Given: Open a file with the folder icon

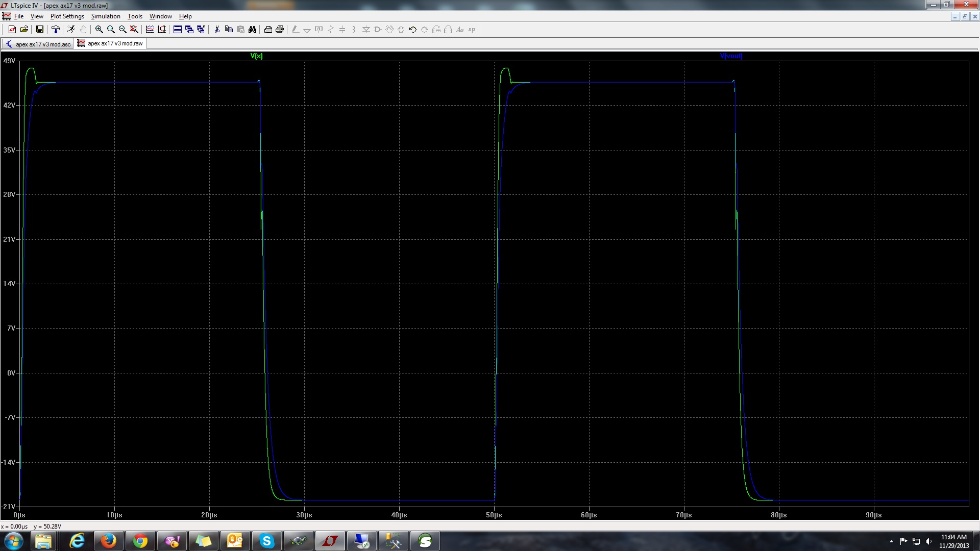Looking at the screenshot, I should [x=24, y=30].
